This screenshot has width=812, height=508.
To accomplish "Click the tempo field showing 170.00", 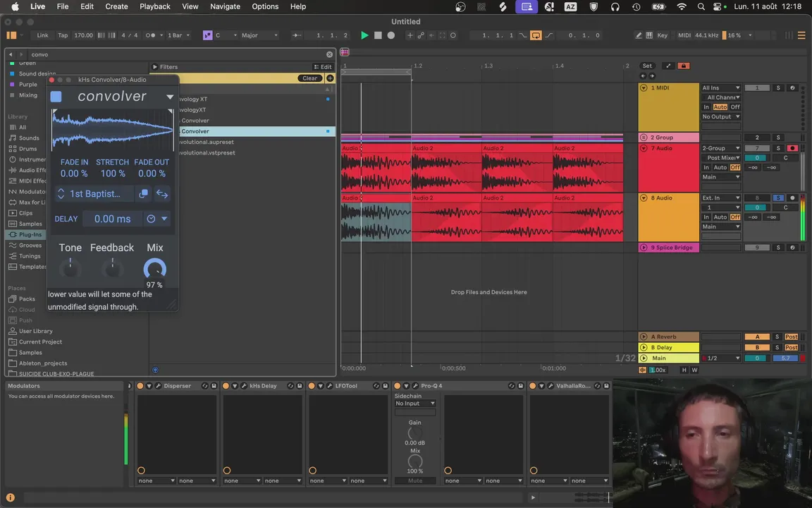I will coord(83,35).
